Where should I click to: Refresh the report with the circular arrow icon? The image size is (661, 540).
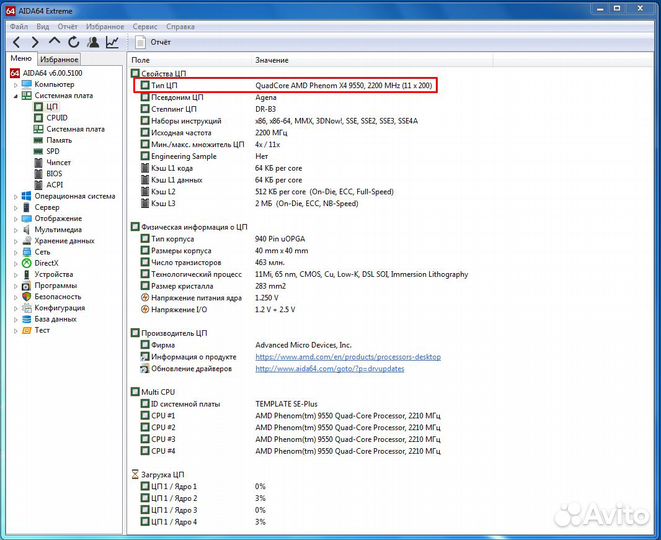tap(74, 42)
